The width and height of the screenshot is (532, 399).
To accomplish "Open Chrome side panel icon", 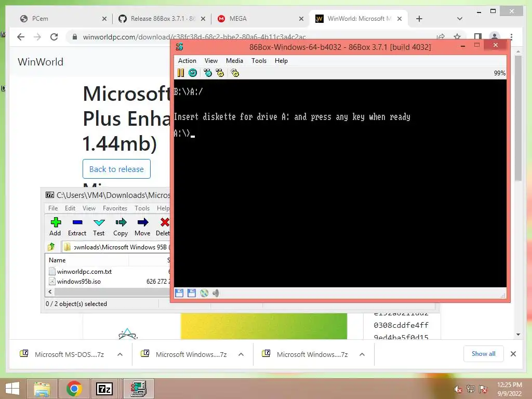I will [478, 37].
